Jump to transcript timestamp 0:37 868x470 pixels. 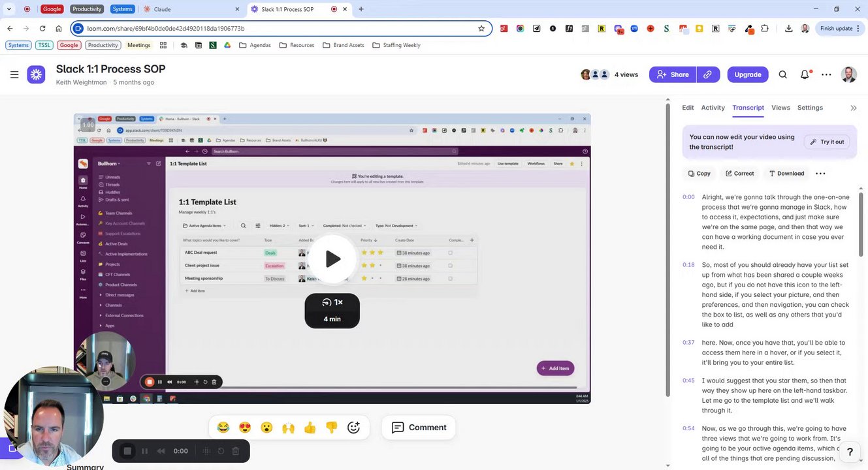[x=688, y=343]
